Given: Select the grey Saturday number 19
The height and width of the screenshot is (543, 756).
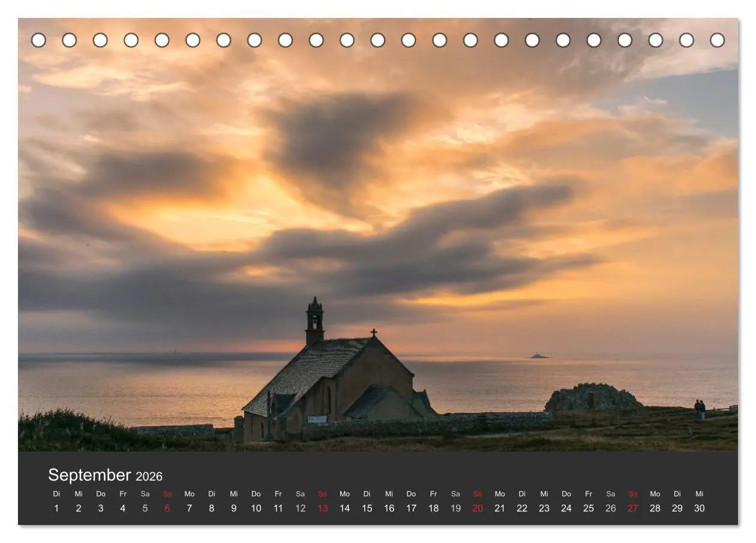Looking at the screenshot, I should pyautogui.click(x=456, y=508).
